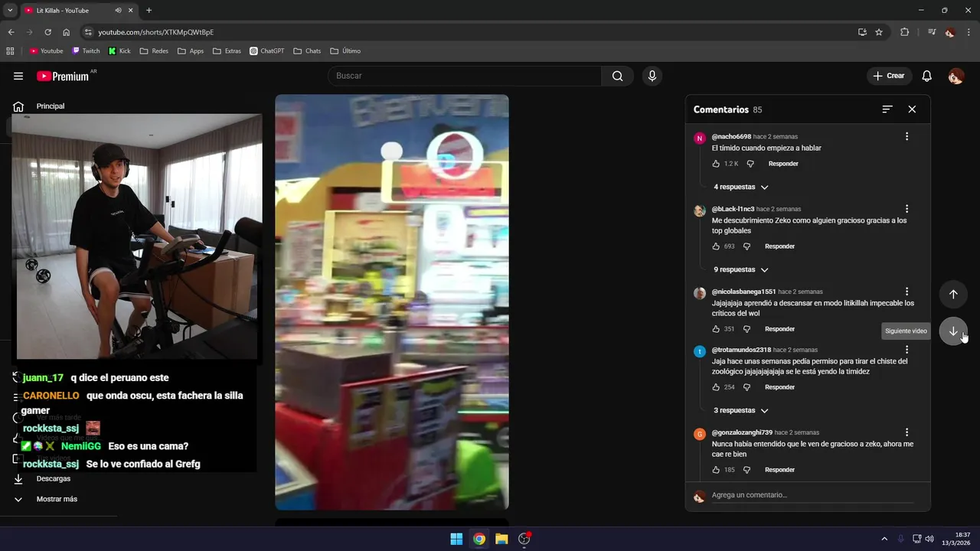Open the Extras bookmarks folder
Viewport: 980px width, 551px height.
click(227, 51)
